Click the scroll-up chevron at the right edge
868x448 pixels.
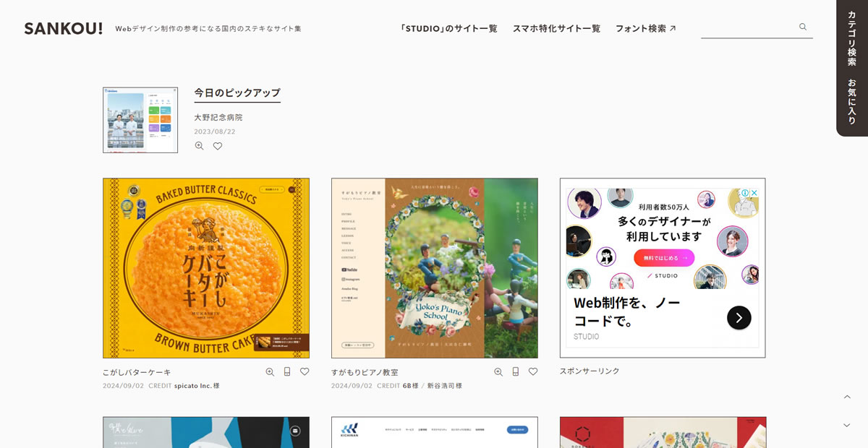[x=847, y=397]
